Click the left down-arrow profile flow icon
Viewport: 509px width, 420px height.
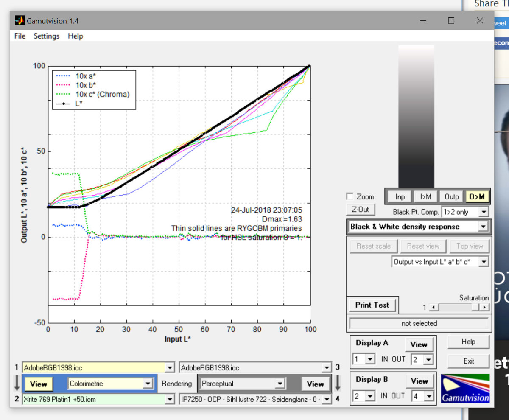[17, 383]
